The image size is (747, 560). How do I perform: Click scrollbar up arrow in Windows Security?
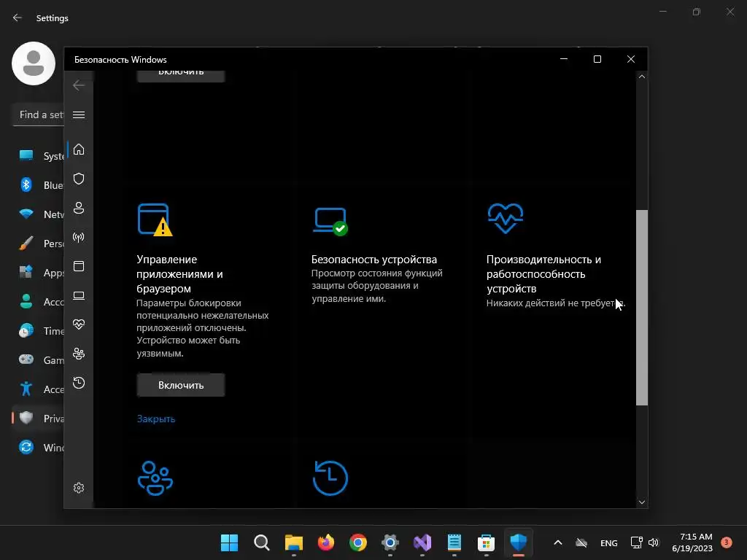(x=642, y=77)
